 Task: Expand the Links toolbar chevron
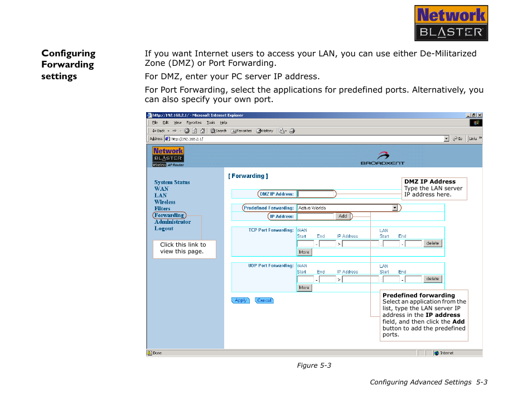tap(481, 138)
